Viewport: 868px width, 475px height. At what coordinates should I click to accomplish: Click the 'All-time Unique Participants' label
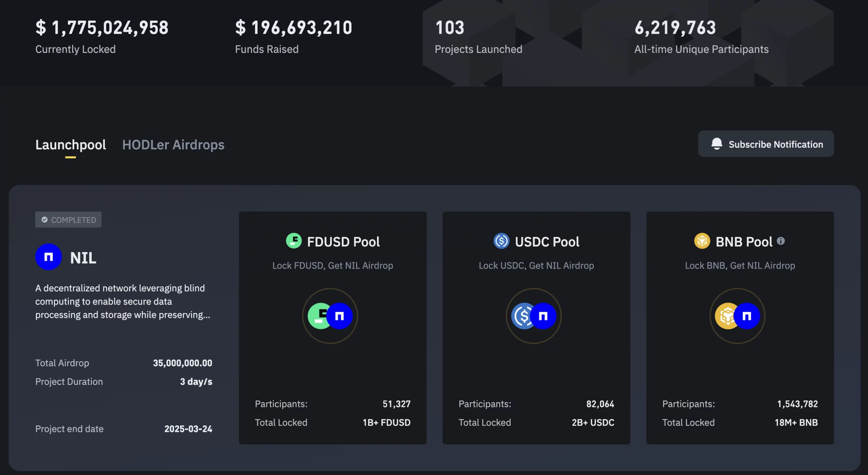(702, 49)
